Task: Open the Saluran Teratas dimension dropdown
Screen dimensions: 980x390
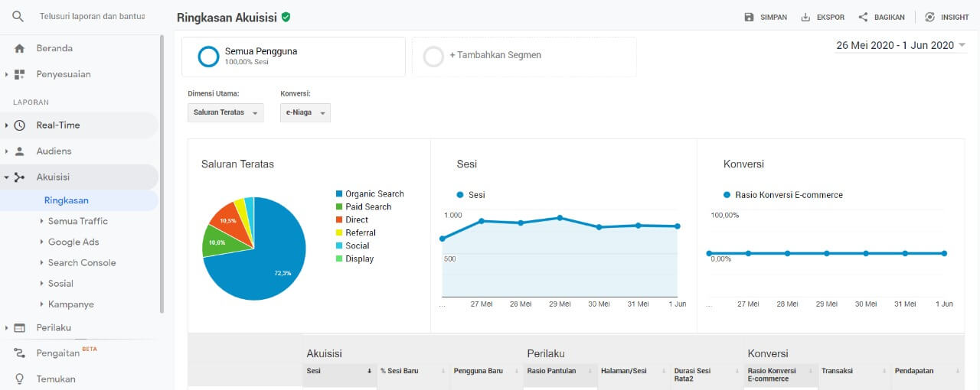Action: pos(225,112)
